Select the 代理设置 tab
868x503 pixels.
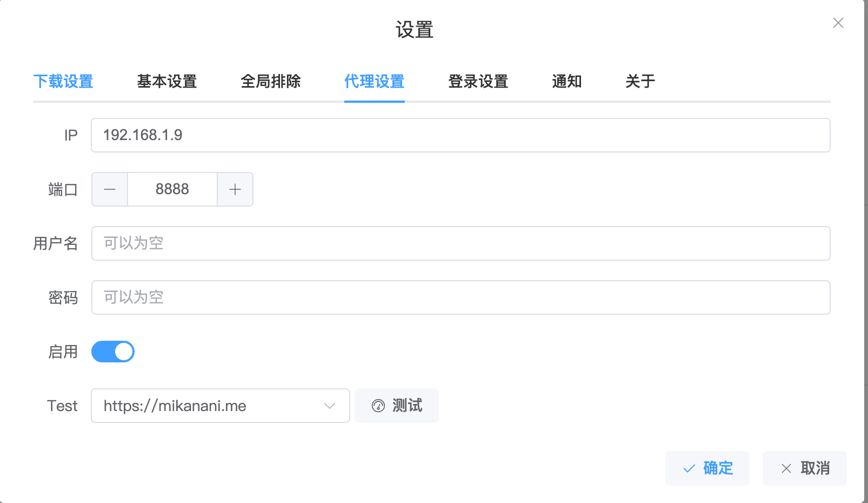click(375, 82)
